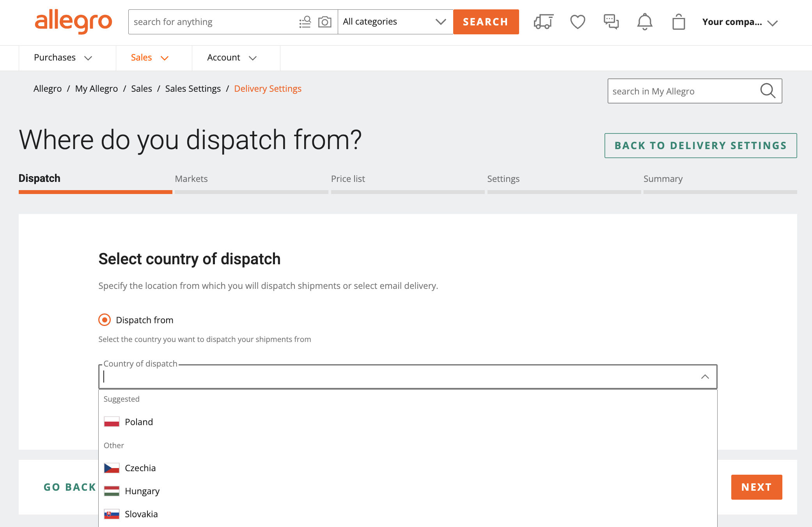812x527 pixels.
Task: Click the GO BACK button
Action: (70, 487)
